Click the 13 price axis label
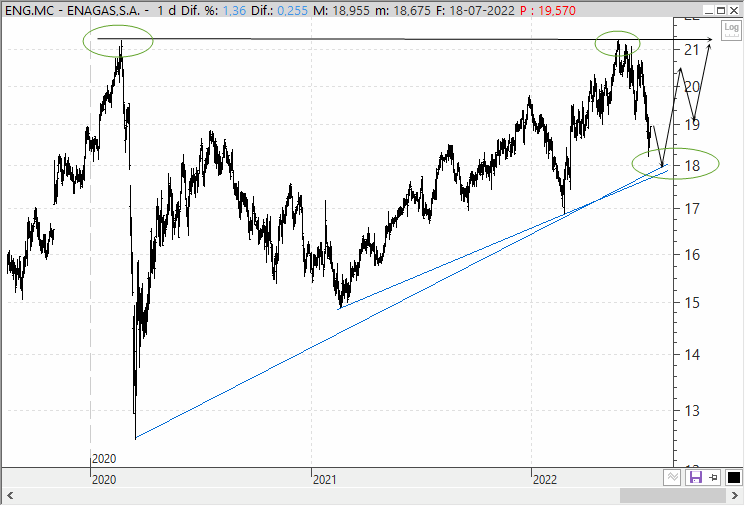The height and width of the screenshot is (506, 745). click(x=692, y=411)
